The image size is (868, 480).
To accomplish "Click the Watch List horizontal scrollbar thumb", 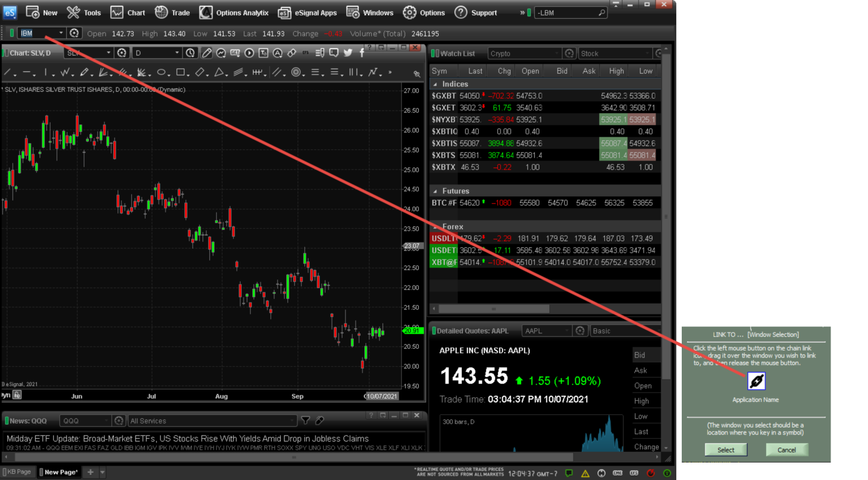I will point(494,309).
